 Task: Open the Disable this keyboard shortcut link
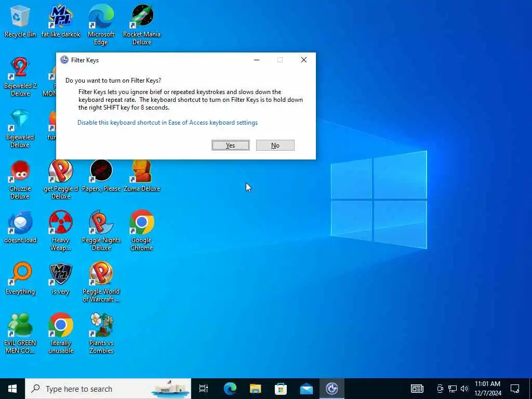(x=167, y=123)
